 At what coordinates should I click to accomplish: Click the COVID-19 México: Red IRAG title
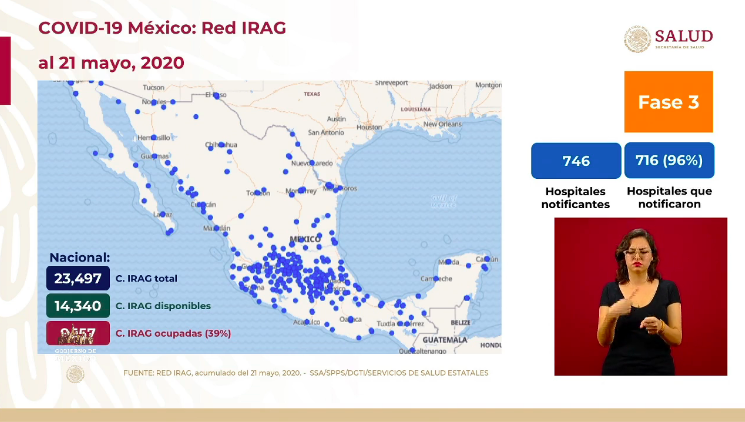tap(162, 28)
